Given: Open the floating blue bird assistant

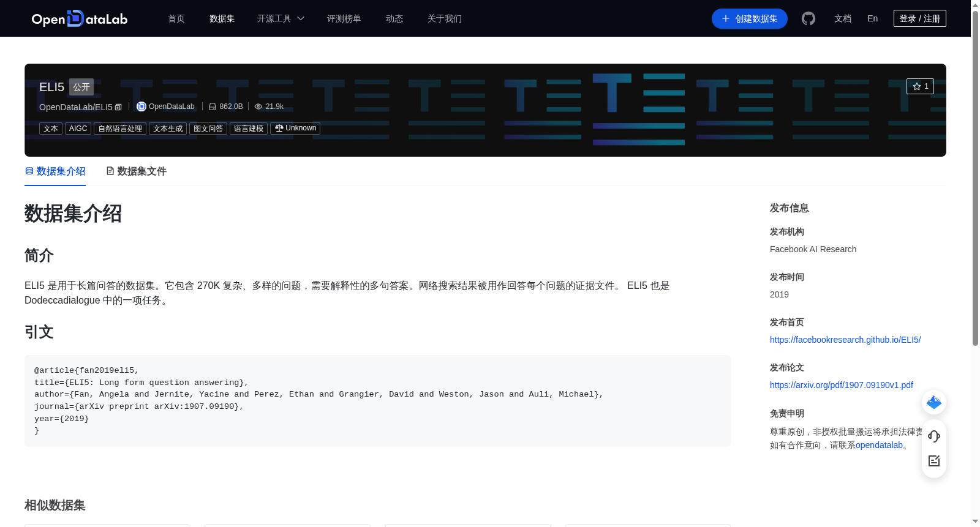Looking at the screenshot, I should pyautogui.click(x=934, y=402).
